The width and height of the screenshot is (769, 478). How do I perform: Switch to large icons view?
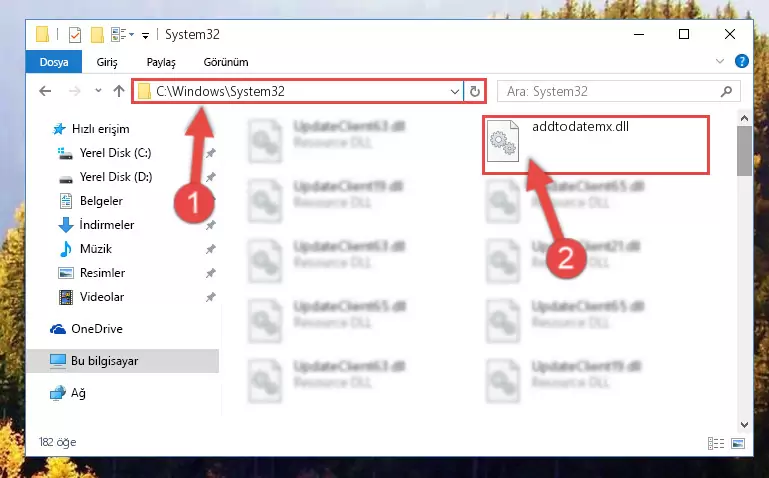[x=738, y=443]
